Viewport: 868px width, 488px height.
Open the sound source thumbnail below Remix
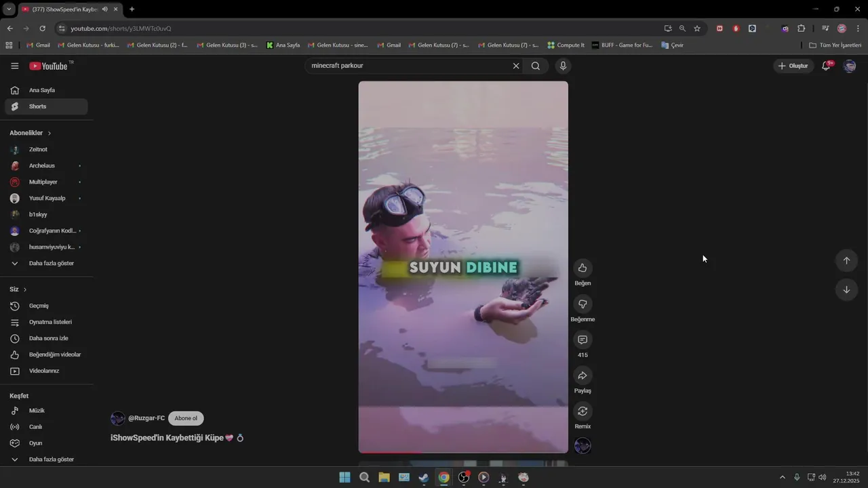pos(583,445)
